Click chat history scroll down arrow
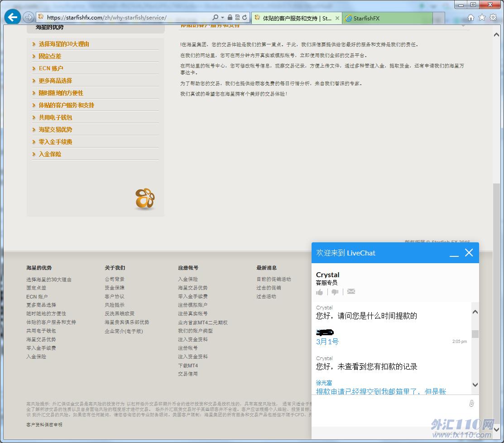The image size is (504, 443). coord(475,385)
